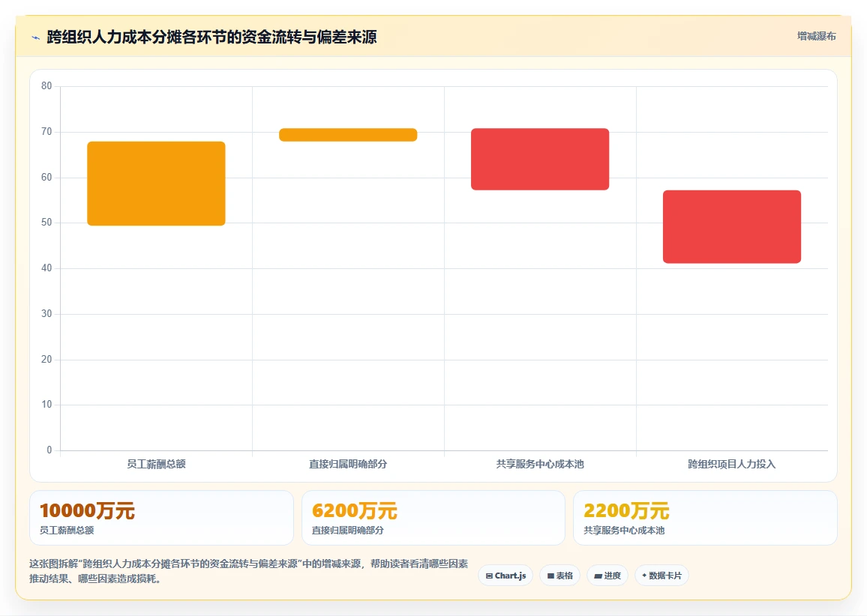867x616 pixels.
Task: Click the 直接归属明确部分 x-axis label
Action: (348, 464)
